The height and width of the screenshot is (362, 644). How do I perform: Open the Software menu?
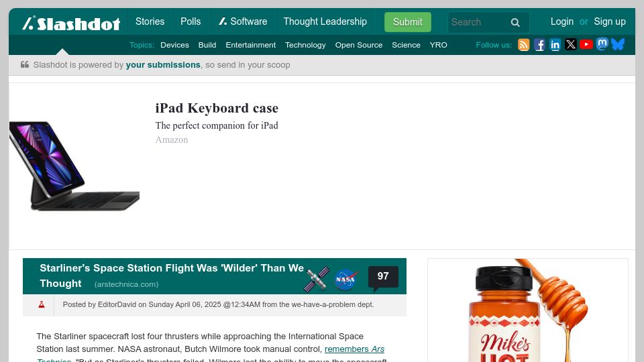pos(243,21)
